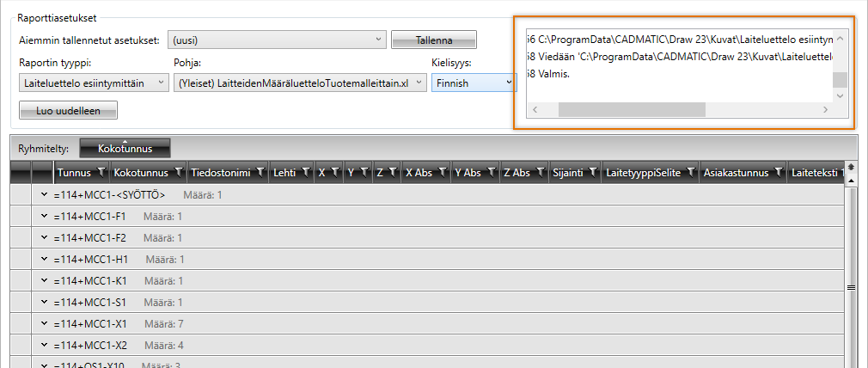Click the filter icon on X Abs column
This screenshot has height=368, width=868.
point(441,173)
